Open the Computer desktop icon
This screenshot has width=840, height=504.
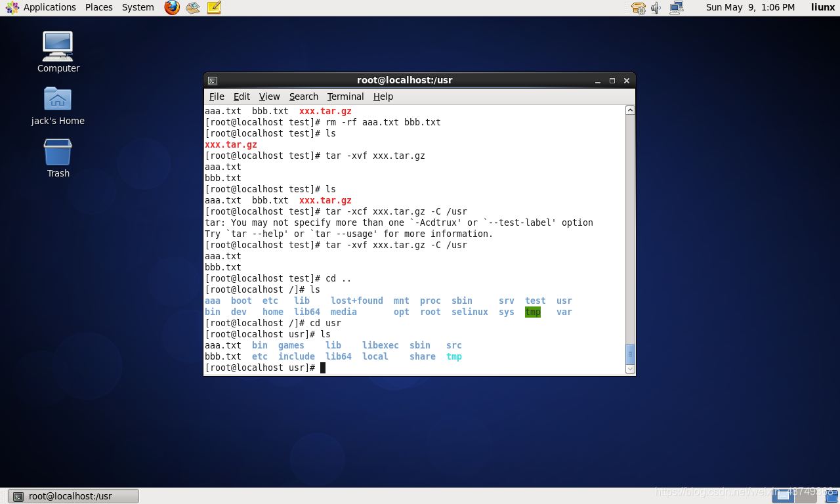58,52
